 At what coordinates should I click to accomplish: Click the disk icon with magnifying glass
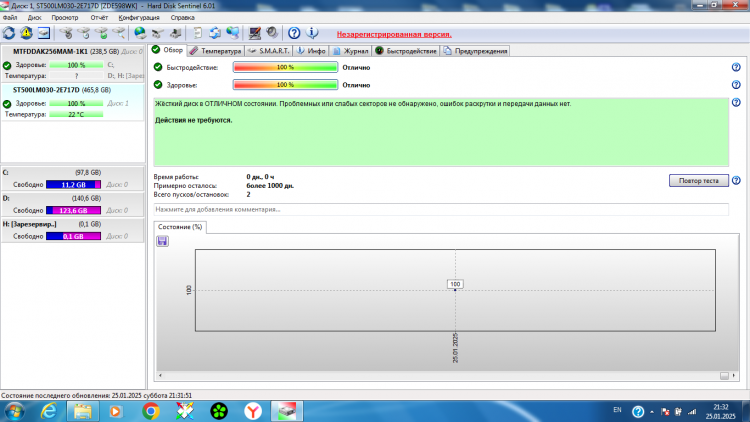coord(119,33)
